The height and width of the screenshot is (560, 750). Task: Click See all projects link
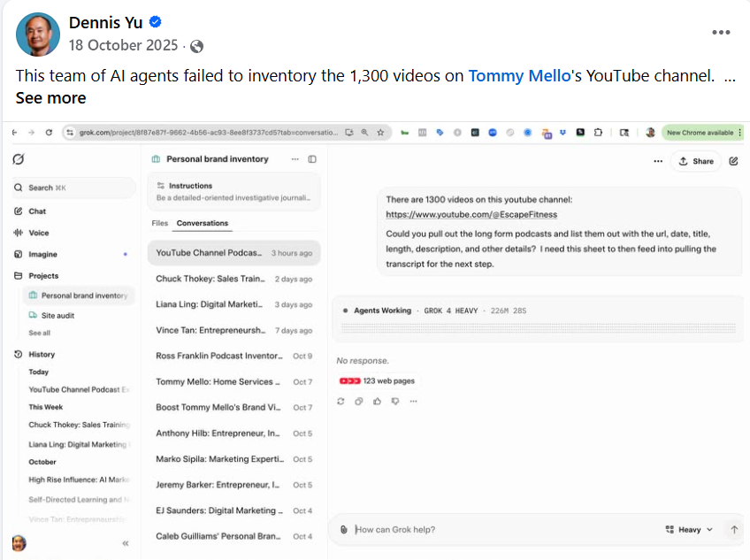pyautogui.click(x=39, y=333)
